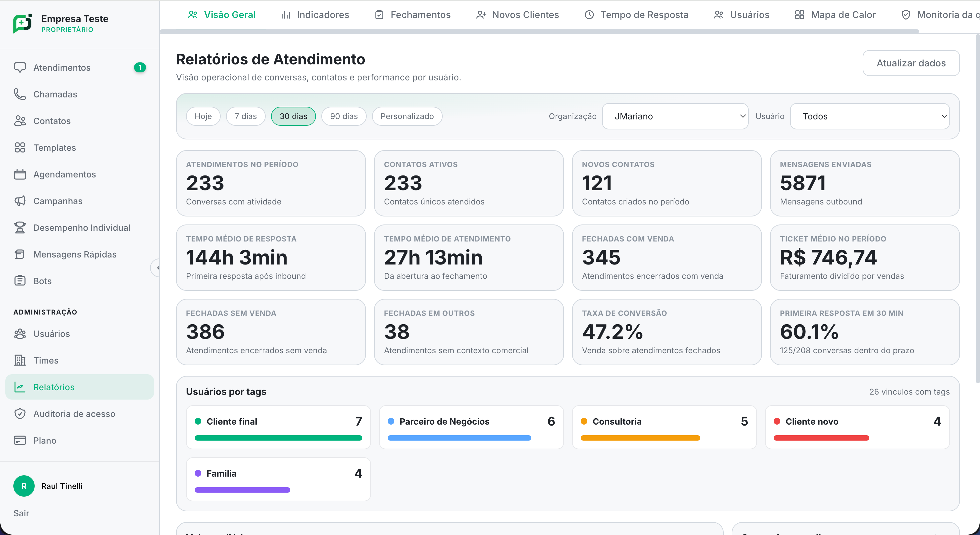Click the Agendamentos calendar icon
980x535 pixels.
[20, 174]
